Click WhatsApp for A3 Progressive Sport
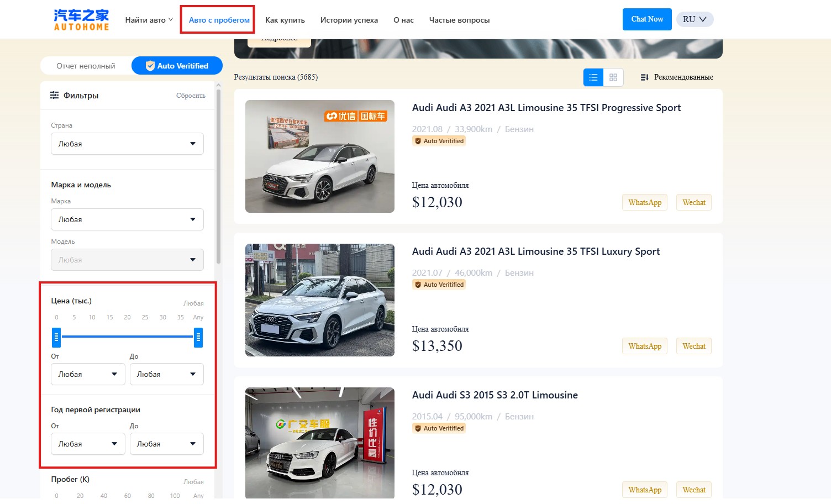The width and height of the screenshot is (831, 504). (645, 202)
